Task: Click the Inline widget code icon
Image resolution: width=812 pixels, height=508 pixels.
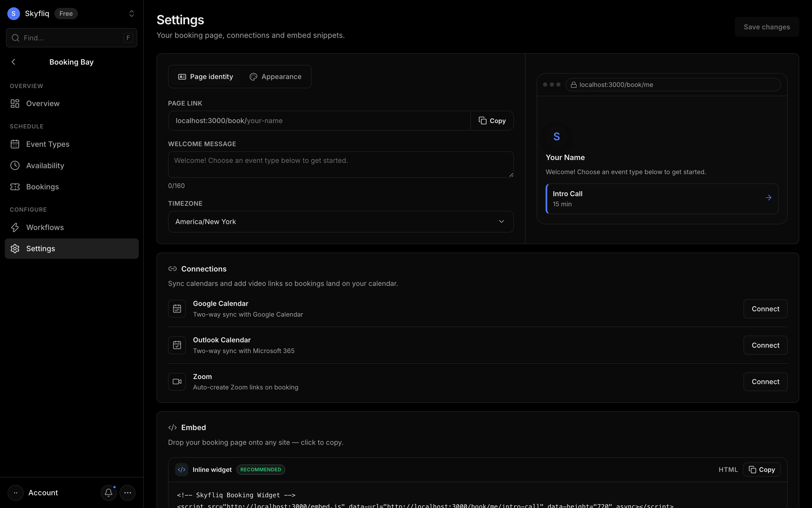Action: pos(182,470)
